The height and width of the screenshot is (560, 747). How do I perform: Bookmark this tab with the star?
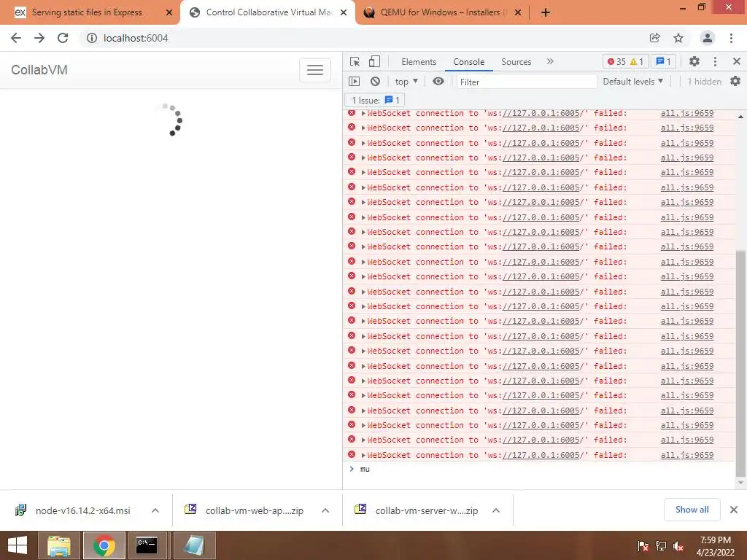[x=678, y=38]
